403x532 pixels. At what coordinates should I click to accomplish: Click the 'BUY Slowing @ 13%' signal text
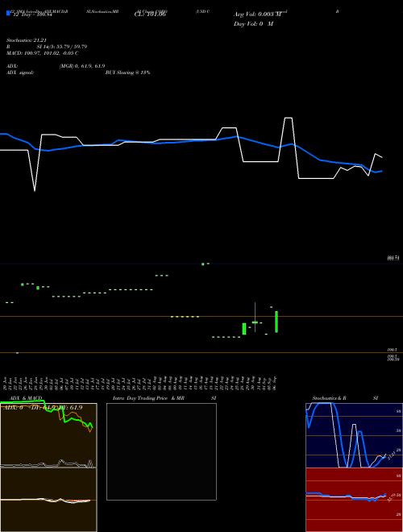tap(127, 73)
